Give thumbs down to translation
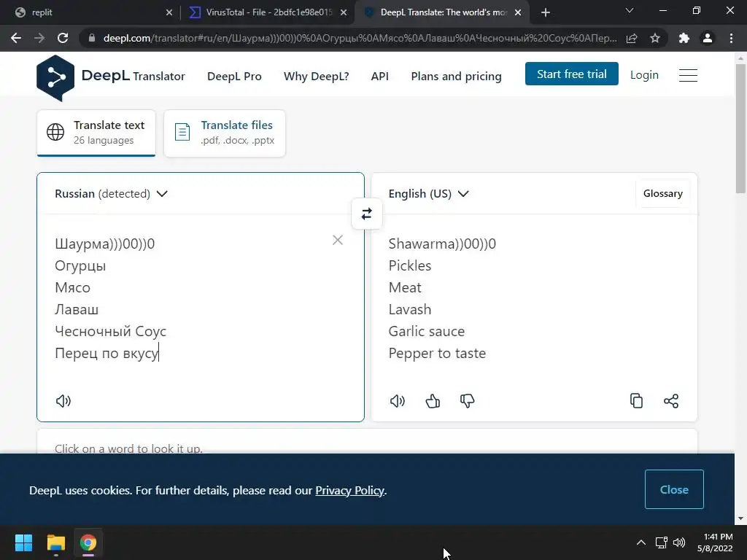The image size is (747, 560). pos(468,401)
